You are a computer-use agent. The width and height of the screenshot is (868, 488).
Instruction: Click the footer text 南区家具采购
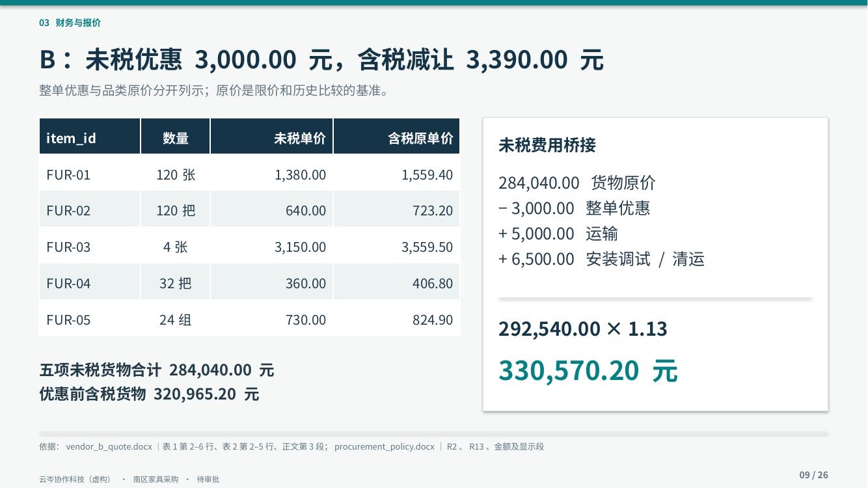click(x=156, y=479)
